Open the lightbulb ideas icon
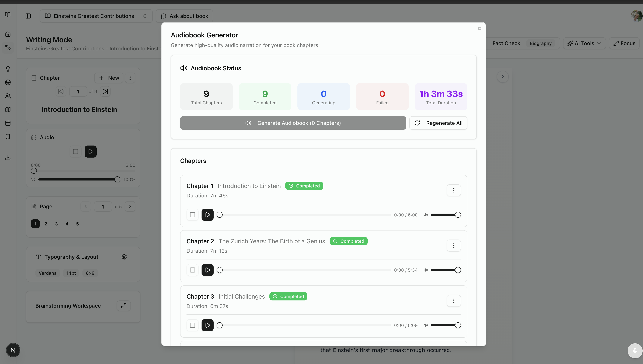This screenshot has height=364, width=643. 8,69
